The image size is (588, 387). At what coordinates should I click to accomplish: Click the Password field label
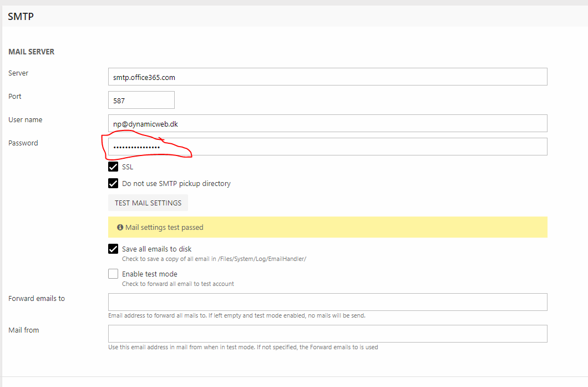[x=23, y=143]
